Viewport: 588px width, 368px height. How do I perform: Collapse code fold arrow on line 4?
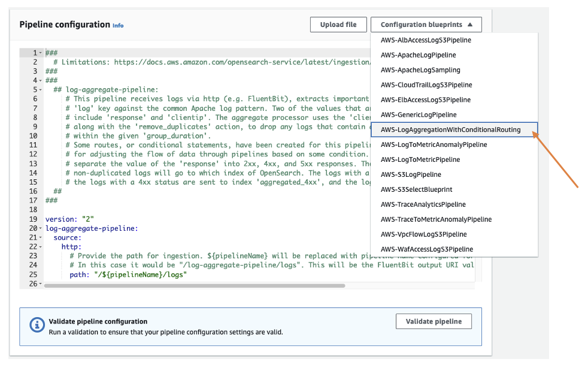pos(41,80)
